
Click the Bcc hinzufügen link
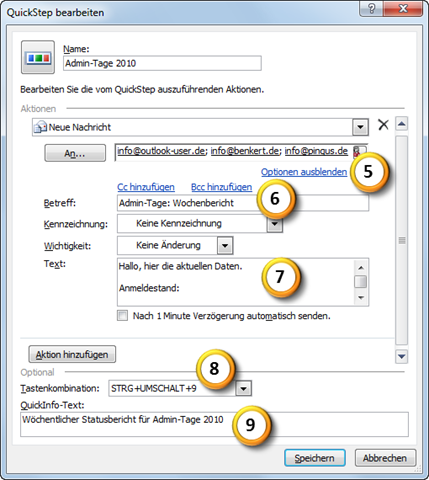pos(222,187)
